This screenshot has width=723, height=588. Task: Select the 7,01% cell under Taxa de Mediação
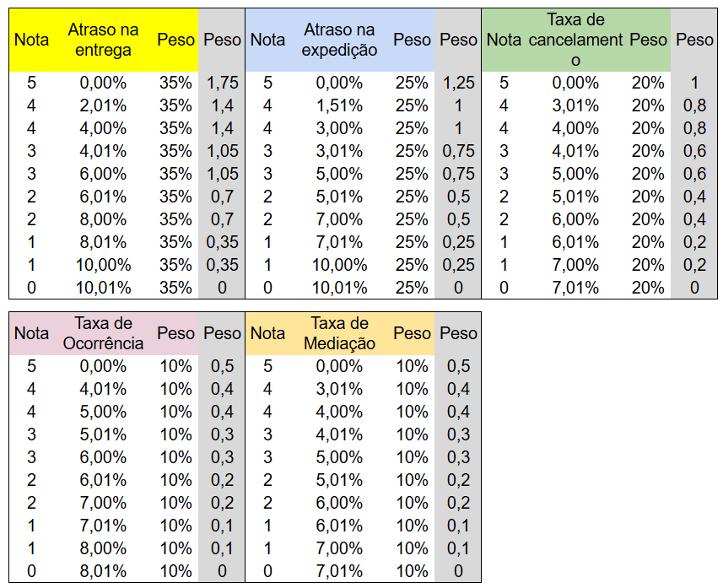tap(339, 571)
